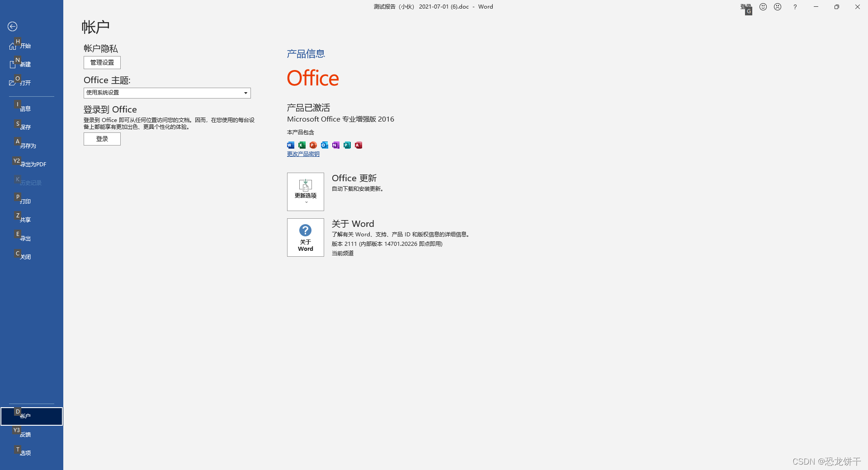Click the frown face feedback icon

(778, 7)
